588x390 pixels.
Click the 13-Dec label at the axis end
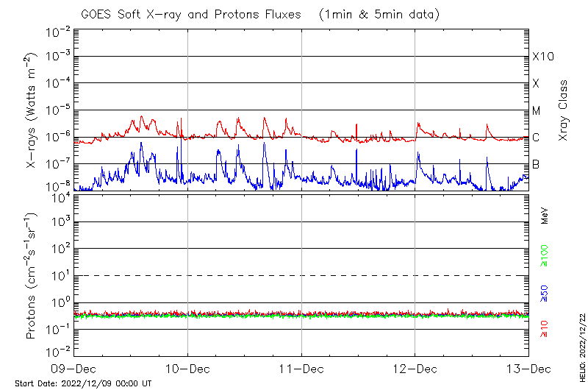point(528,369)
